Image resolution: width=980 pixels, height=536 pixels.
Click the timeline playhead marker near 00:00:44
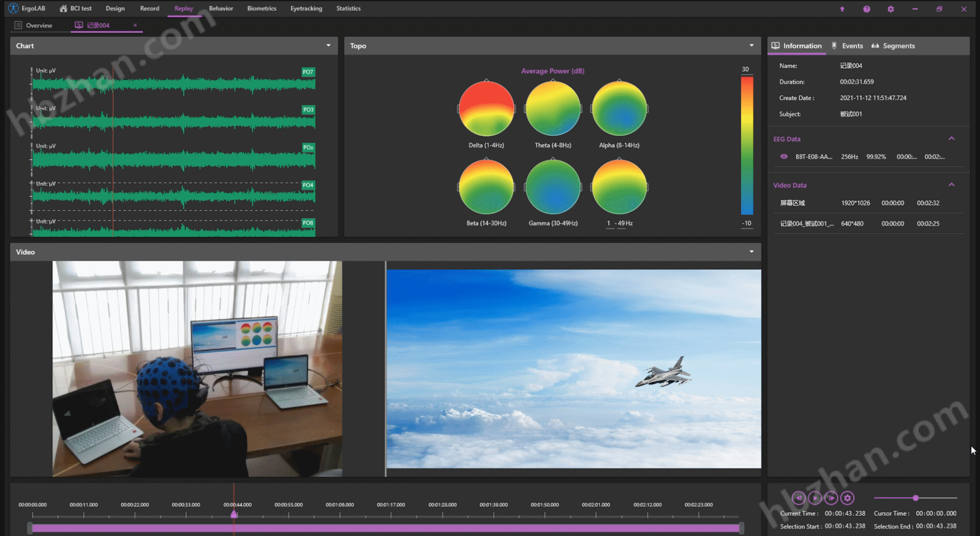[234, 514]
